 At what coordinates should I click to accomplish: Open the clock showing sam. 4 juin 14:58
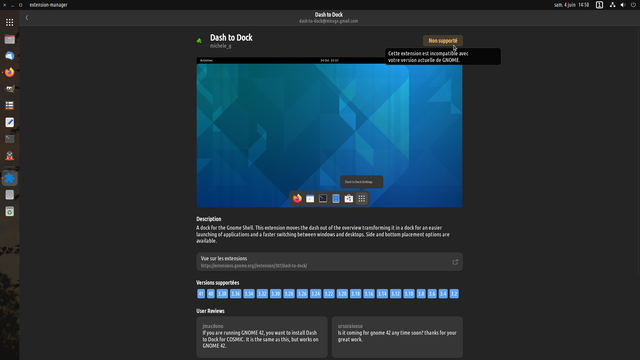571,5
